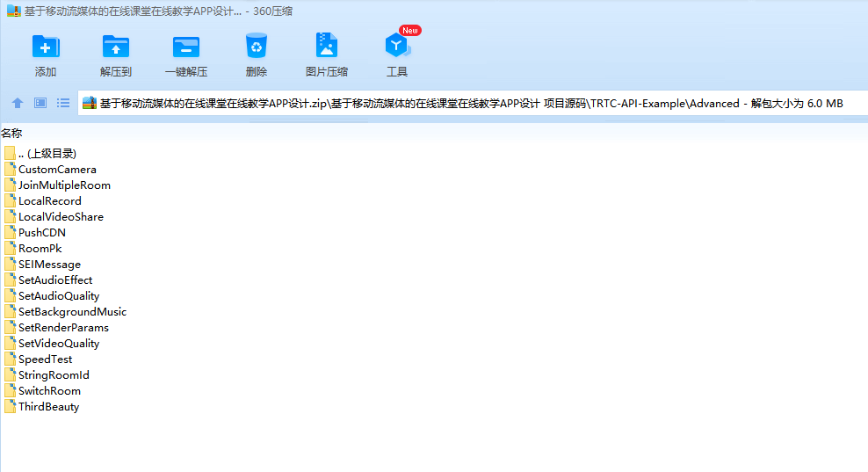Open the 工具 (Tools) icon with New badge
This screenshot has width=868, height=472.
397,46
